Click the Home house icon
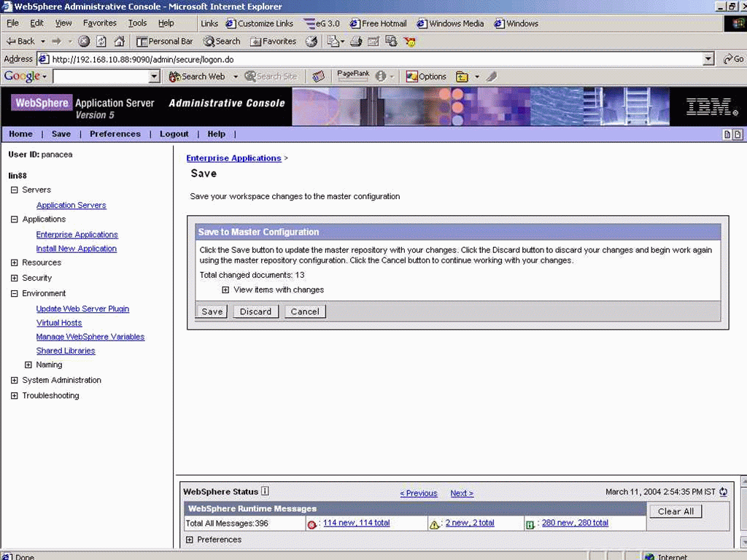747x560 pixels. (119, 42)
